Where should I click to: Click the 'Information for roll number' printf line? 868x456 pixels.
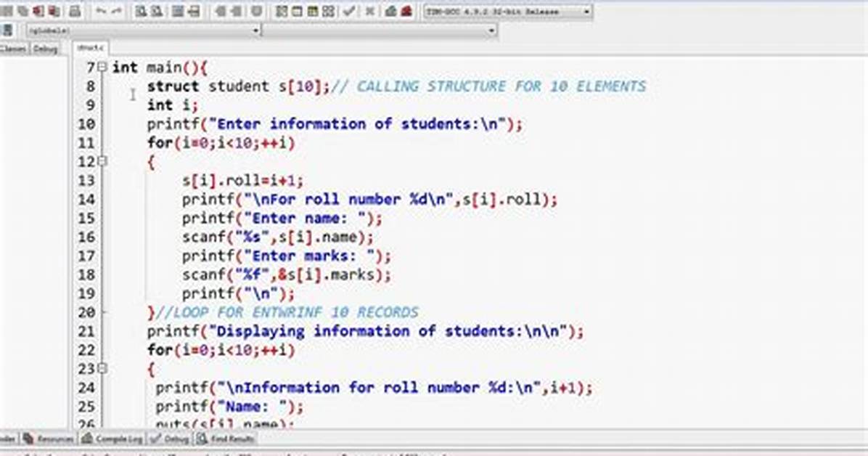pos(374,388)
